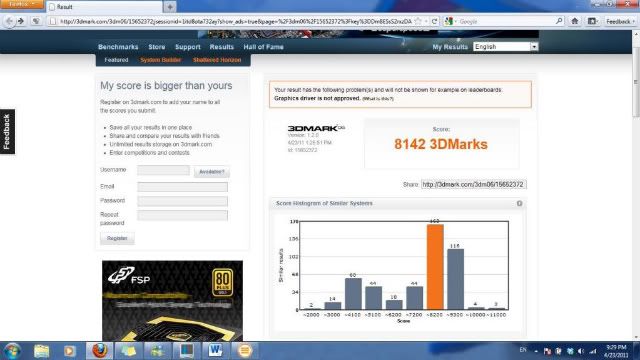Click the browser back arrow button
This screenshot has width=640, height=360.
pyautogui.click(x=9, y=21)
